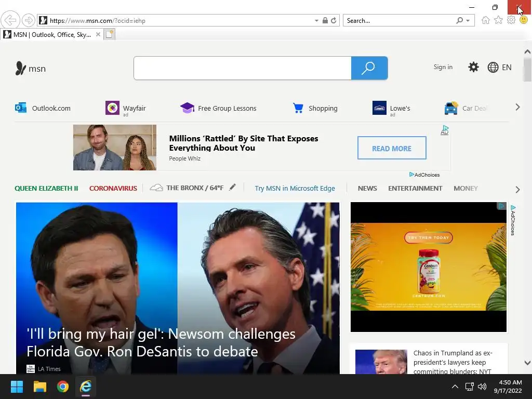532x399 pixels.
Task: Click the security lock icon in address bar
Action: coord(325,20)
